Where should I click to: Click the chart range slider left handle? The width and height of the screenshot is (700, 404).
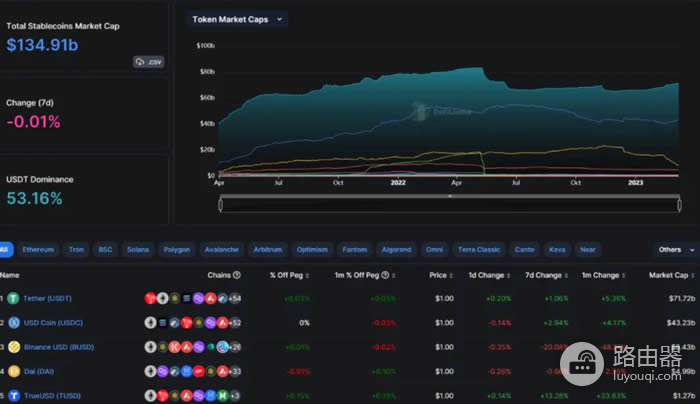(x=221, y=205)
